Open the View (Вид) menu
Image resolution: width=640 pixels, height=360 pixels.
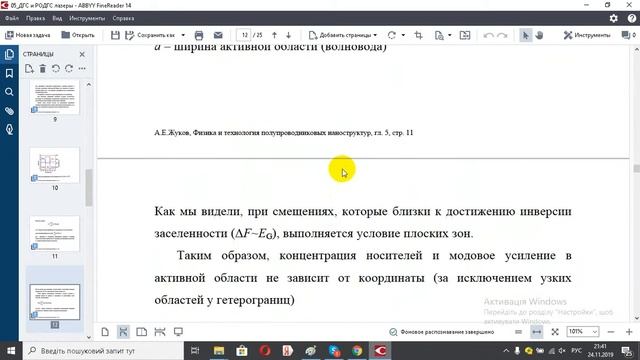click(x=57, y=18)
